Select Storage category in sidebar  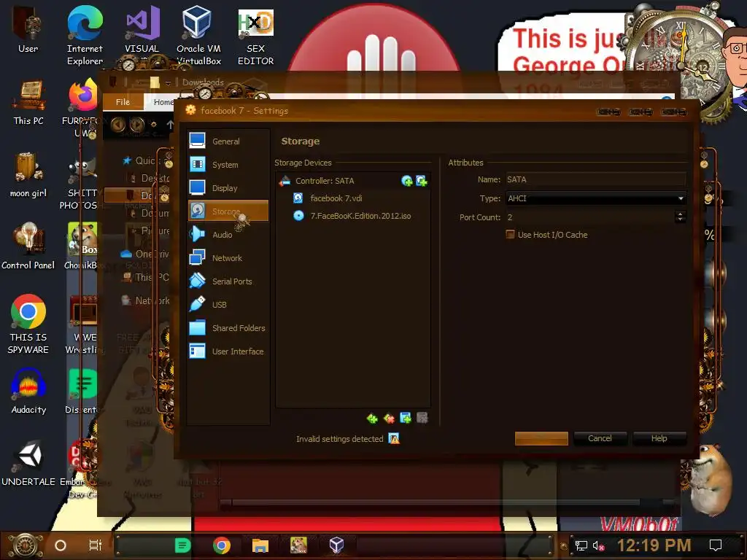[x=228, y=211]
